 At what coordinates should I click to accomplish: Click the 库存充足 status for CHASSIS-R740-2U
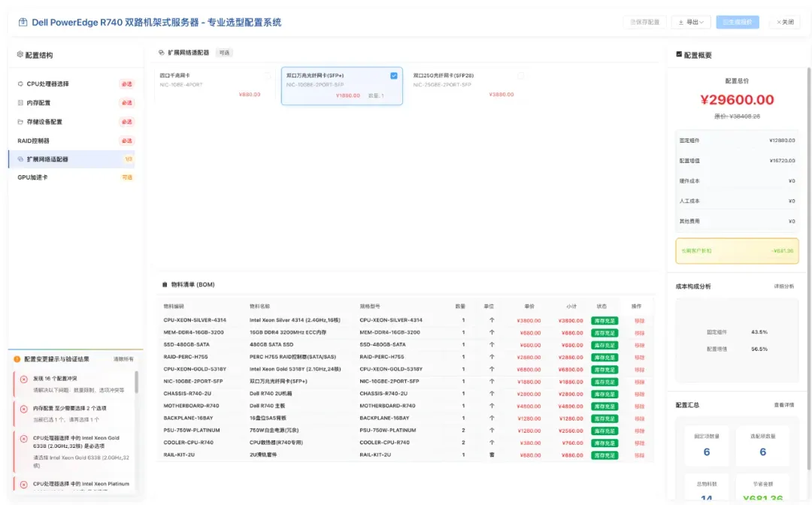click(604, 395)
